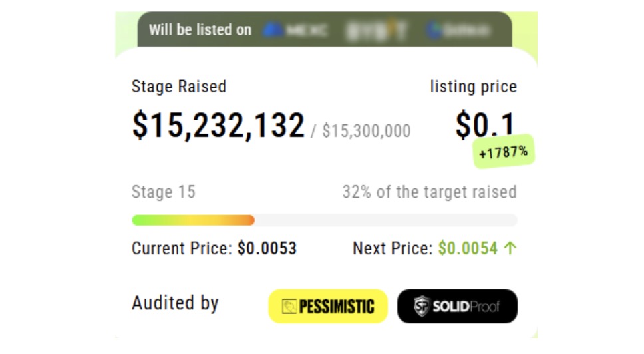The width and height of the screenshot is (644, 354).
Task: Click the $15,232,132 raised amount
Action: pyautogui.click(x=218, y=125)
